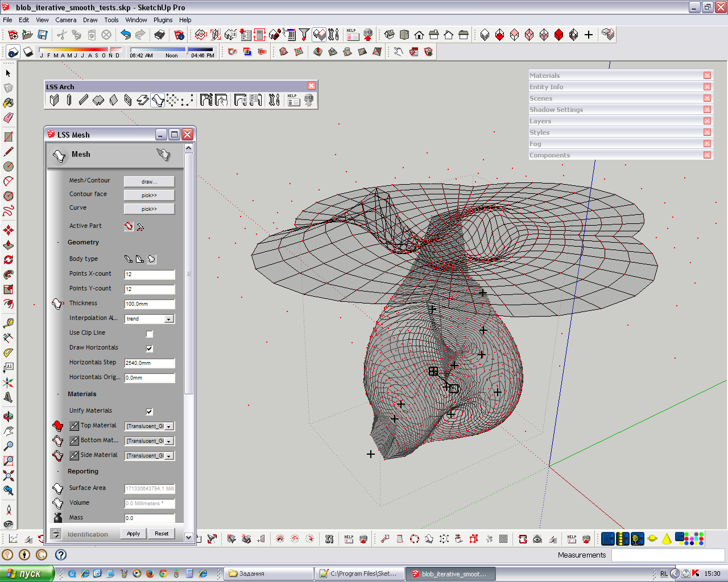Click the Apply button

pos(134,534)
